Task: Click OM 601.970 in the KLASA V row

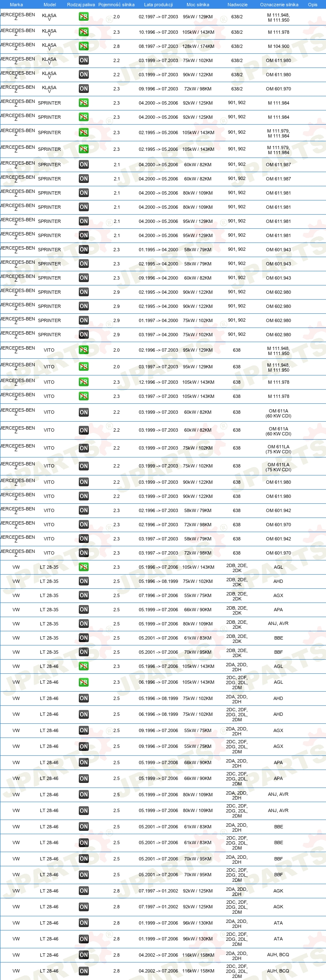Action: coord(278,89)
